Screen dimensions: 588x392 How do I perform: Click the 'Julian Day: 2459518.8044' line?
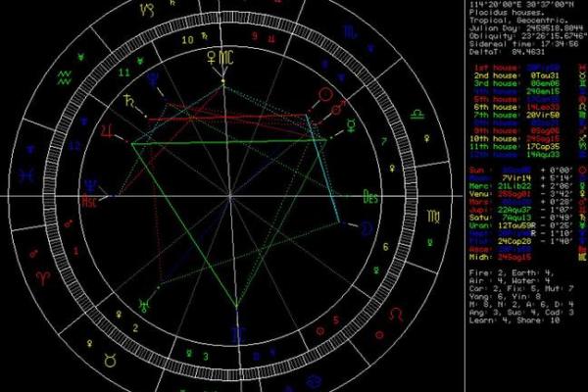click(524, 28)
